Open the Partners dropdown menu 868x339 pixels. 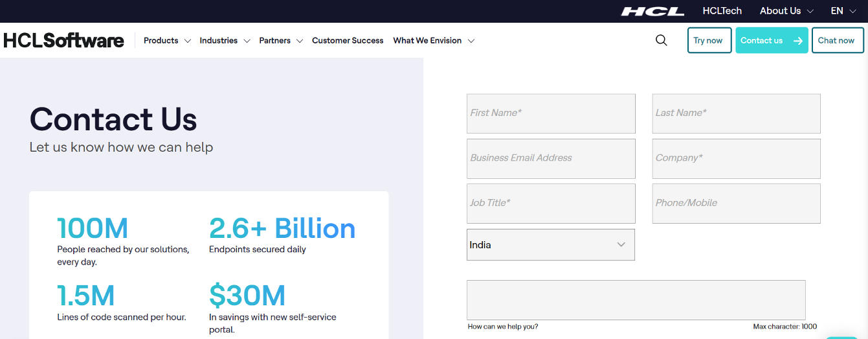[x=280, y=40]
